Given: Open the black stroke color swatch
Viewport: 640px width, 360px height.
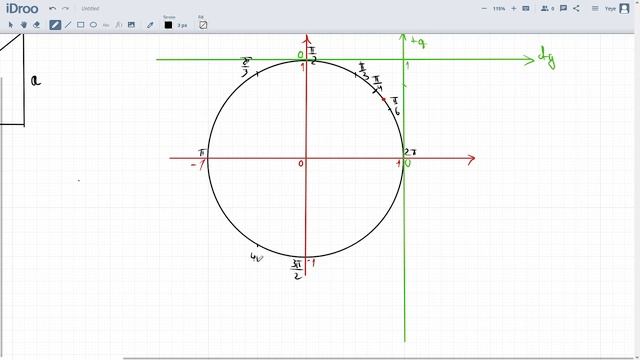Looking at the screenshot, I should [x=168, y=25].
